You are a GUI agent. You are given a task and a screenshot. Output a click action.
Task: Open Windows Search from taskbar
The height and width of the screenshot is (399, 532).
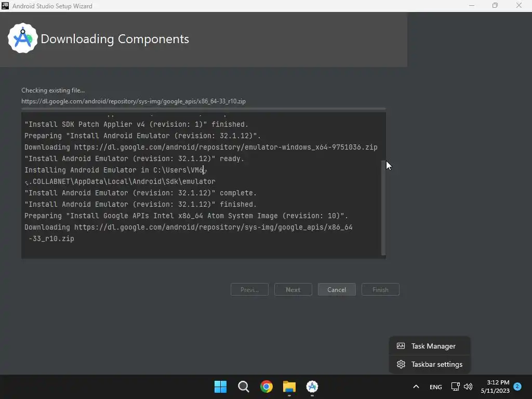tap(244, 387)
